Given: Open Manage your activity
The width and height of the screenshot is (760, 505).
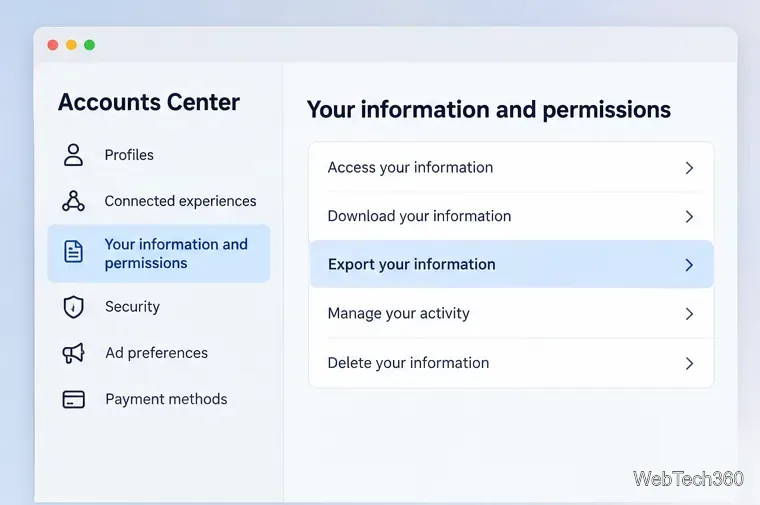Looking at the screenshot, I should coord(511,314).
